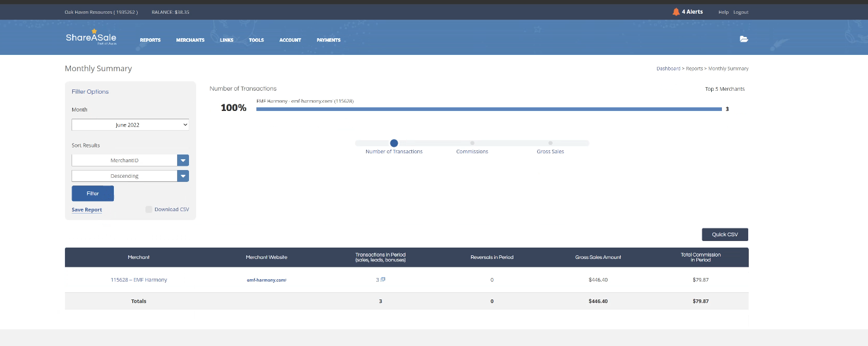Click the $446.40 gross sales in EMF Harmony row
The width and height of the screenshot is (868, 346).
pos(598,280)
